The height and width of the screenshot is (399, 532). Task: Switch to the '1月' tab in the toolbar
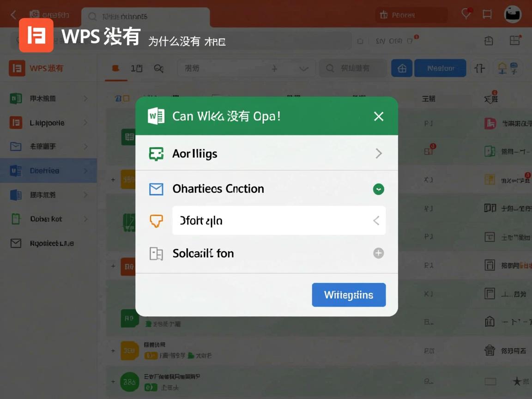[x=136, y=67]
